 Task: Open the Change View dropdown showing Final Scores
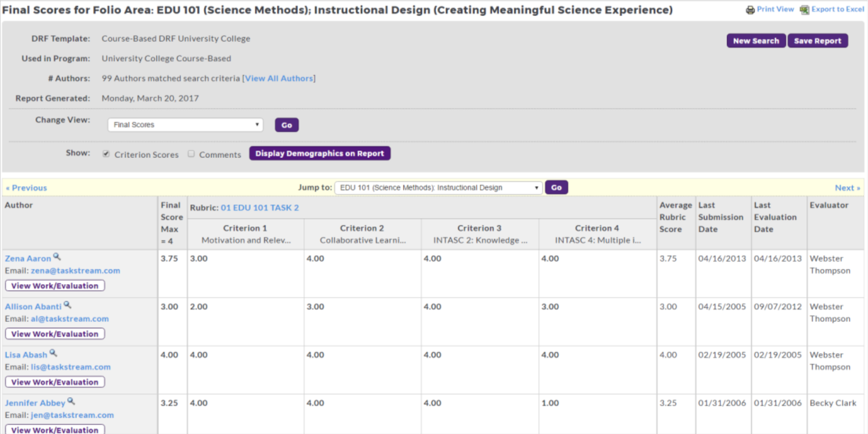pos(185,125)
